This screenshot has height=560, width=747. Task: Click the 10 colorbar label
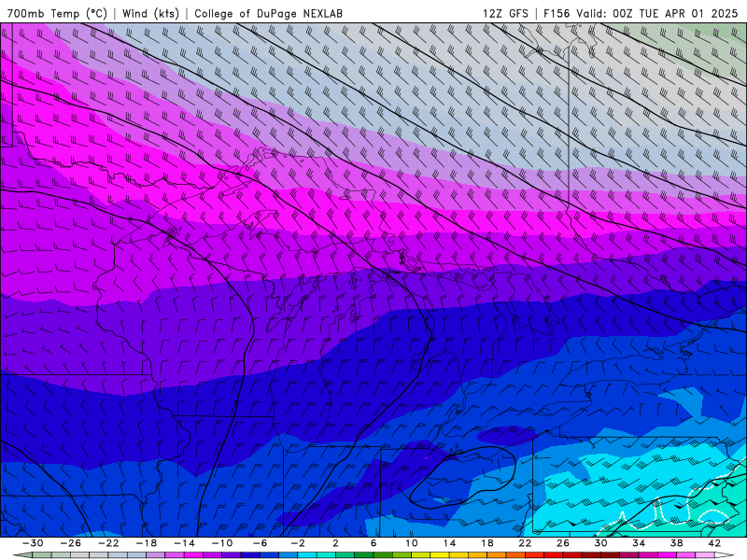[x=411, y=543]
